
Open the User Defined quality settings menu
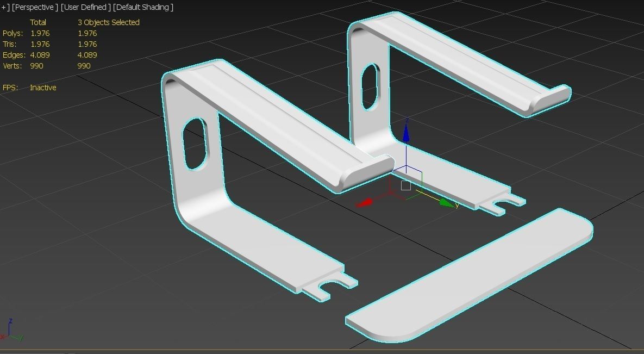85,8
